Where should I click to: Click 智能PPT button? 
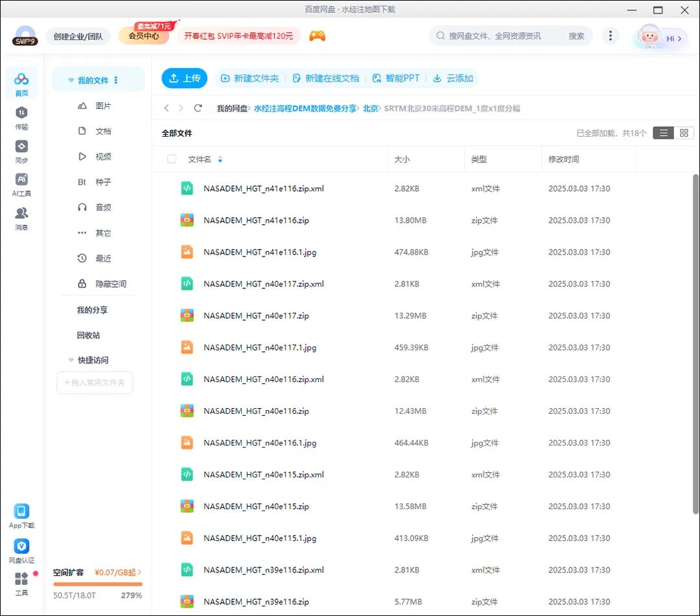396,78
